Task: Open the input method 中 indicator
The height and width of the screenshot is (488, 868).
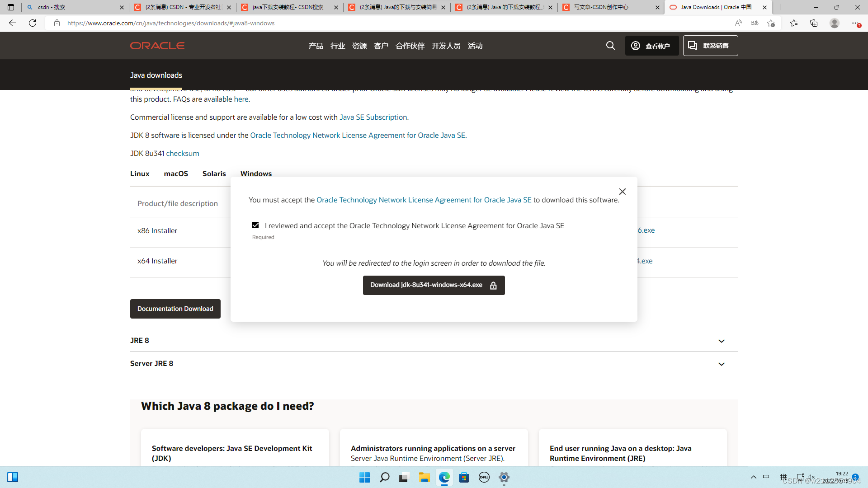Action: [x=766, y=477]
